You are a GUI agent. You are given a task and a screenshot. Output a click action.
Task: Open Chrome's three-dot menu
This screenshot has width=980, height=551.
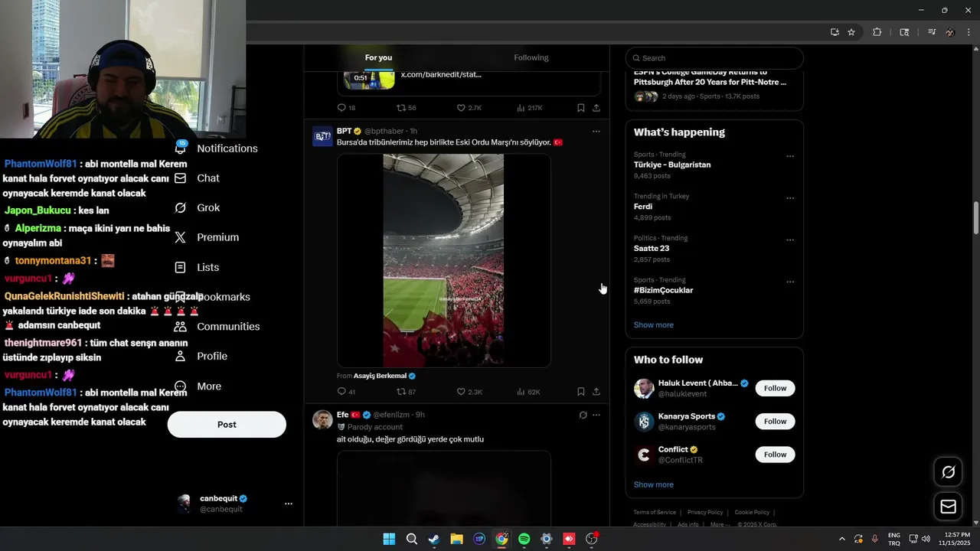tap(969, 32)
